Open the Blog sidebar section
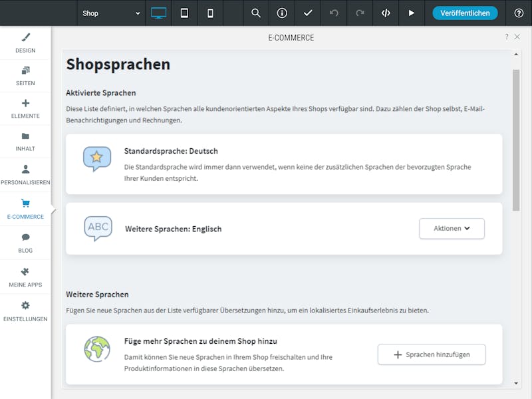Viewport: 532px width, 399px height. coord(25,243)
